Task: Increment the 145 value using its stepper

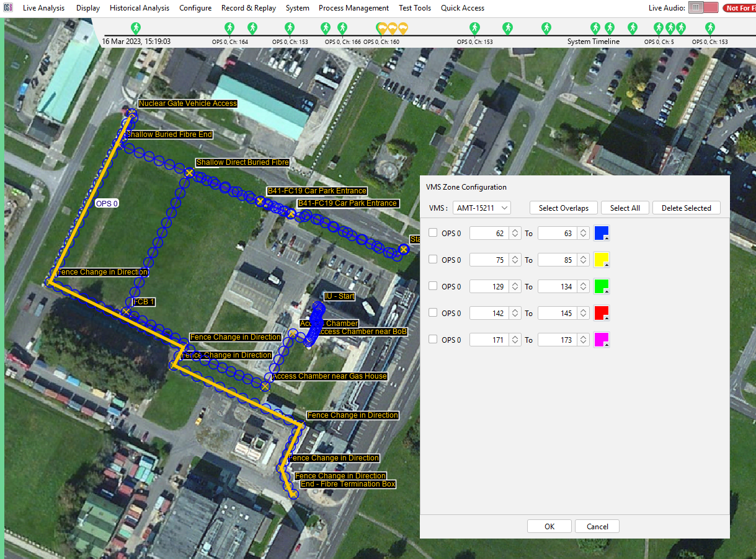Action: 582,310
